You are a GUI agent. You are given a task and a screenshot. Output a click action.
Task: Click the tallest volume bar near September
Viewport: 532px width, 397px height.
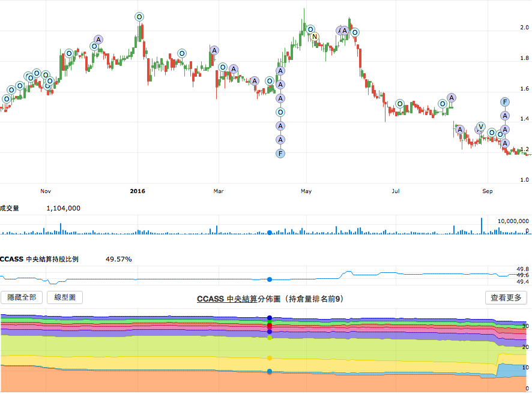coord(482,225)
